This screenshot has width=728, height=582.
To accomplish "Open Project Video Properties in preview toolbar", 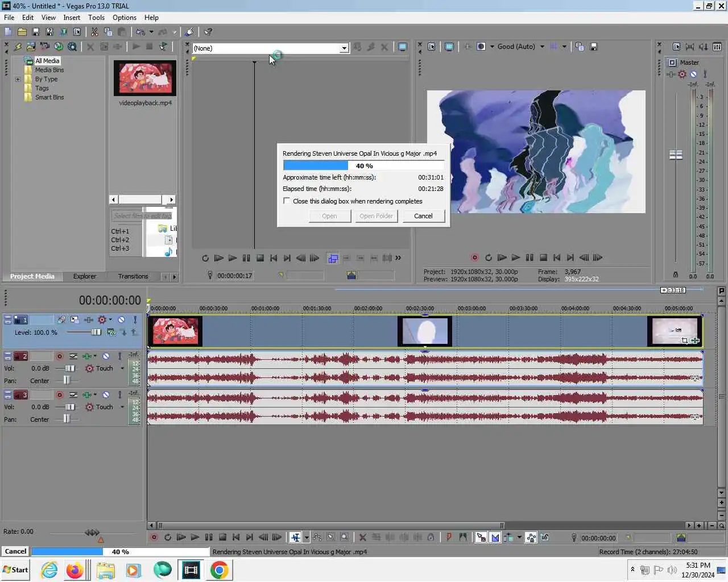I will click(432, 47).
